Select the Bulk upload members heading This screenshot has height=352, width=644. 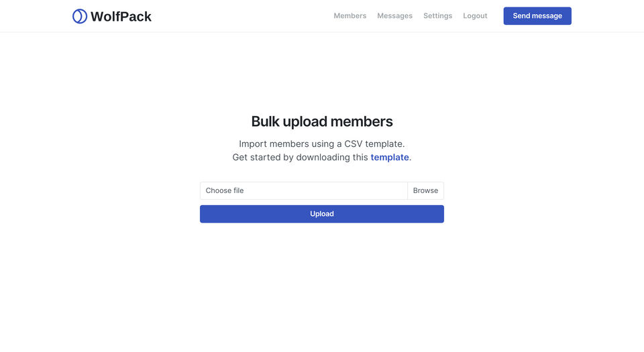click(x=322, y=121)
